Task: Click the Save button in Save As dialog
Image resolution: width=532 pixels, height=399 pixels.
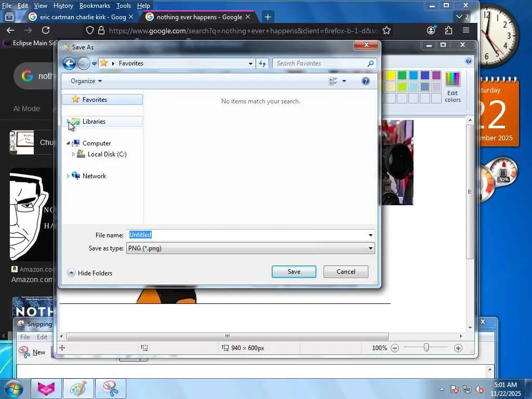Action: click(294, 271)
